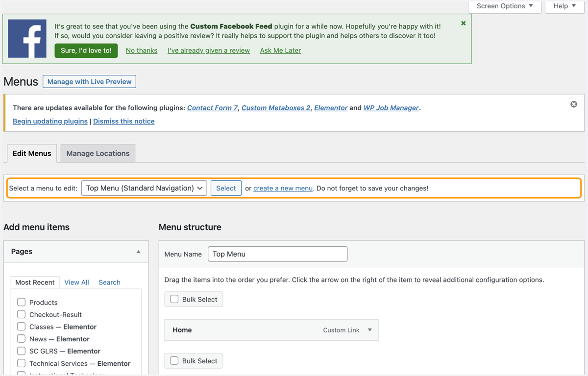The width and height of the screenshot is (588, 376).
Task: Open the menu selection dropdown showing Top Menu
Action: [x=144, y=188]
